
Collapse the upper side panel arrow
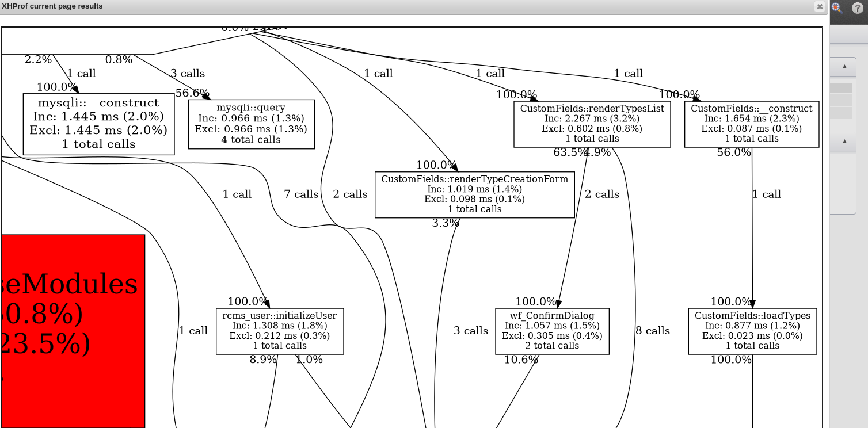844,67
